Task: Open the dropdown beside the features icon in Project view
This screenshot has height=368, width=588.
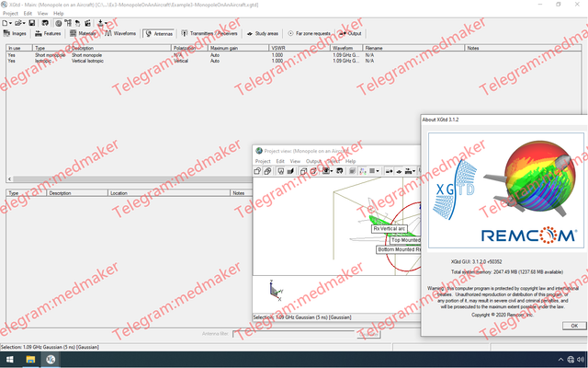Action: pyautogui.click(x=414, y=171)
